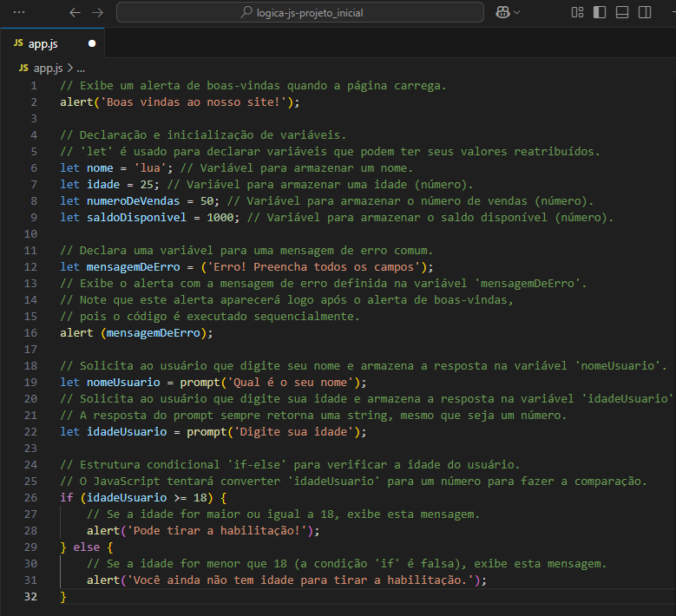Viewport: 676px width, 616px height.
Task: Click the number 18 in the if condition
Action: (x=200, y=497)
